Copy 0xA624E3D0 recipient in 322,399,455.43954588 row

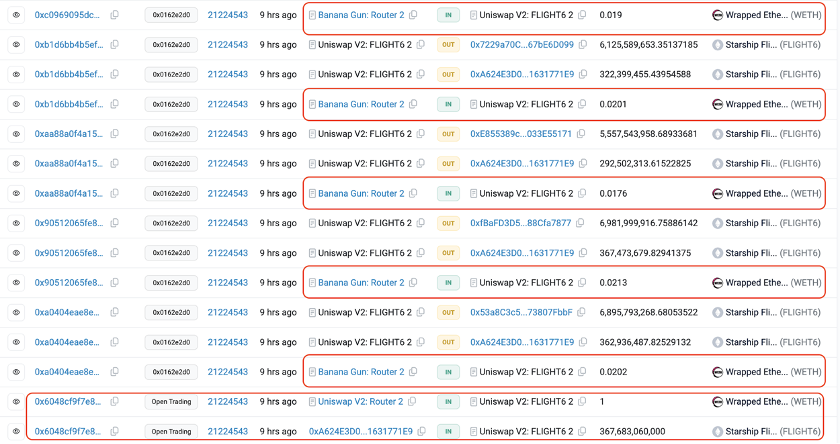coord(583,74)
